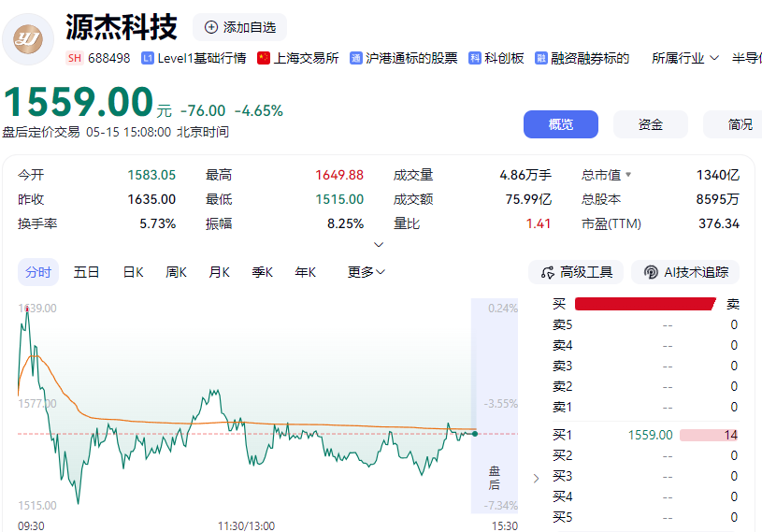
Task: Click the 总市值 value 1340亿
Action: coord(718,175)
